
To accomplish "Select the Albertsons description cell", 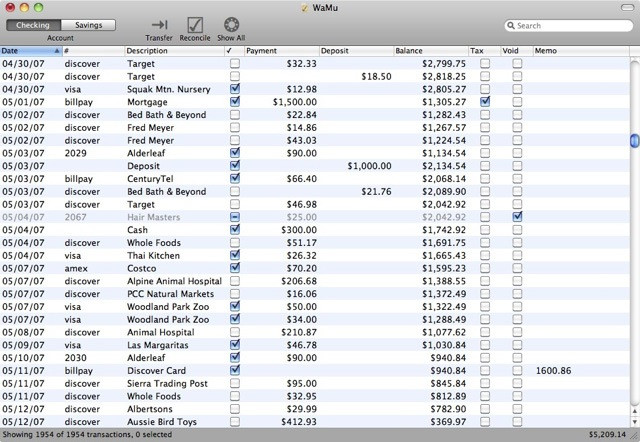I will click(x=150, y=409).
